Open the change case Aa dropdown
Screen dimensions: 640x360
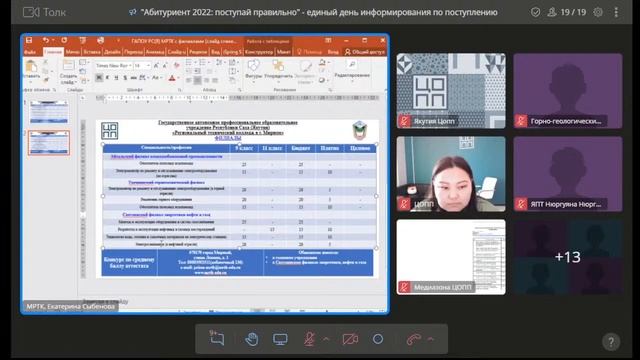pyautogui.click(x=156, y=78)
